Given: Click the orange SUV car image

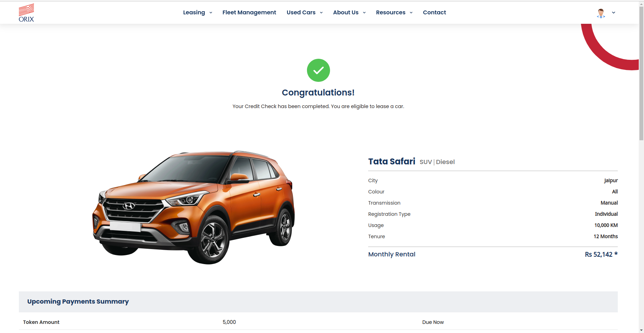Looking at the screenshot, I should pyautogui.click(x=193, y=207).
